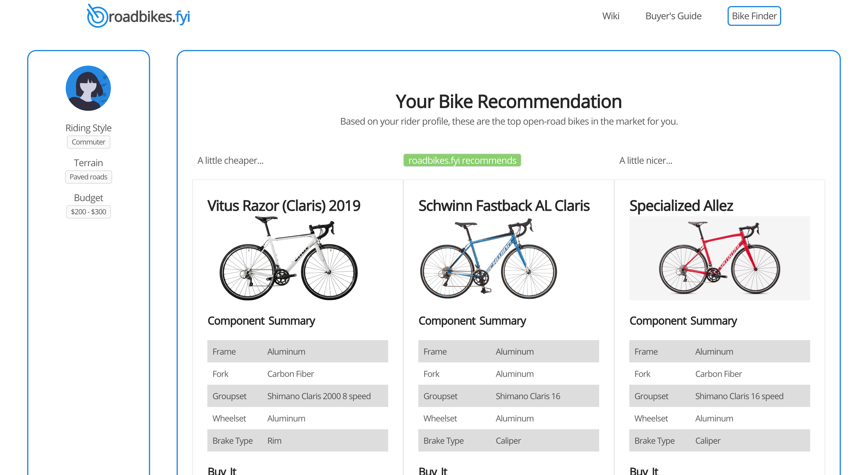Click the Vitus Razor (Claris) 2019 title

[x=284, y=205]
